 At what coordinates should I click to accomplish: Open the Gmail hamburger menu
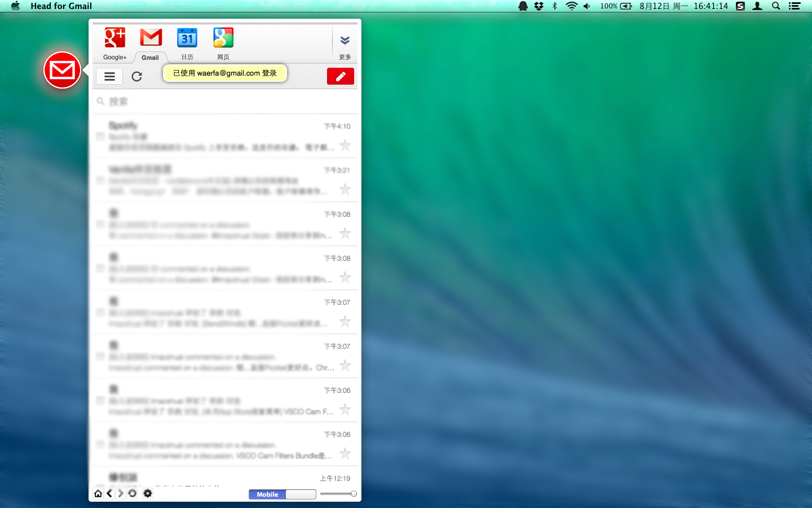click(109, 76)
